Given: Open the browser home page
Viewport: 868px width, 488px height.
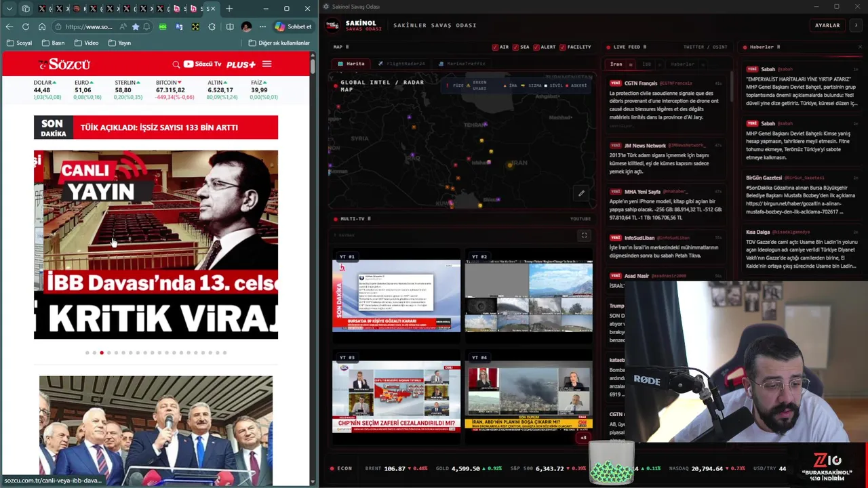Looking at the screenshot, I should coord(42,26).
